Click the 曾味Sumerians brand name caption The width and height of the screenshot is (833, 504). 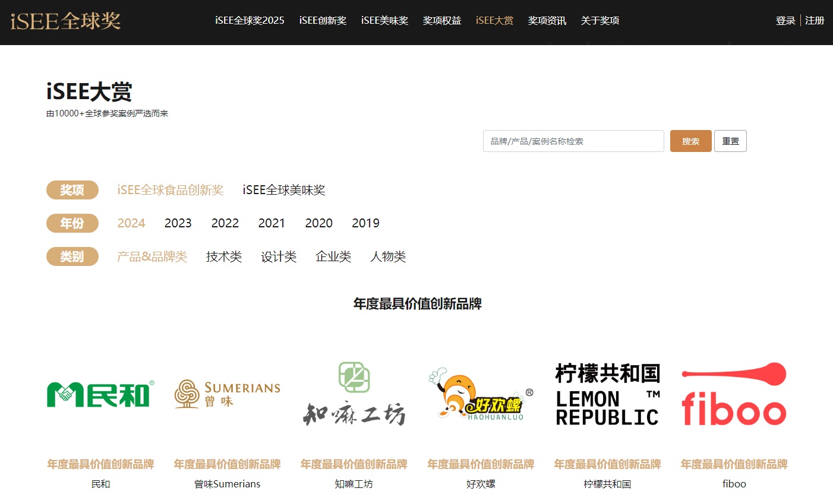point(227,484)
